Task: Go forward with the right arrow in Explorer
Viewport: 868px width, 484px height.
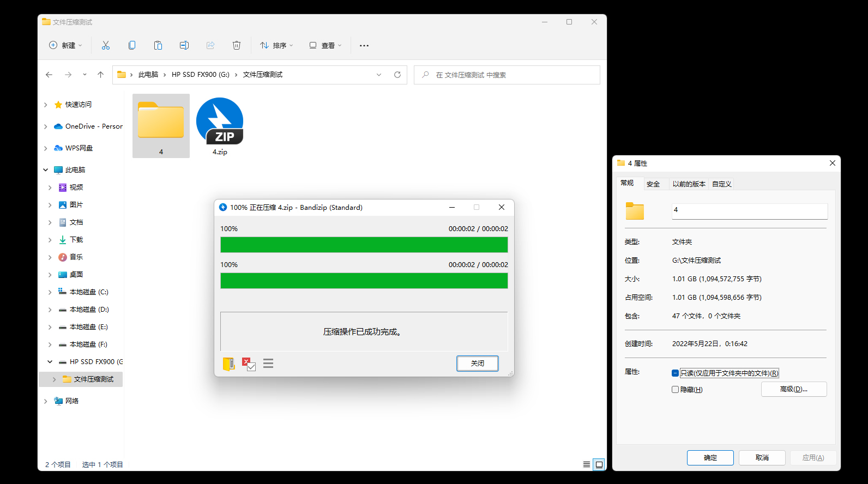Action: (68, 75)
